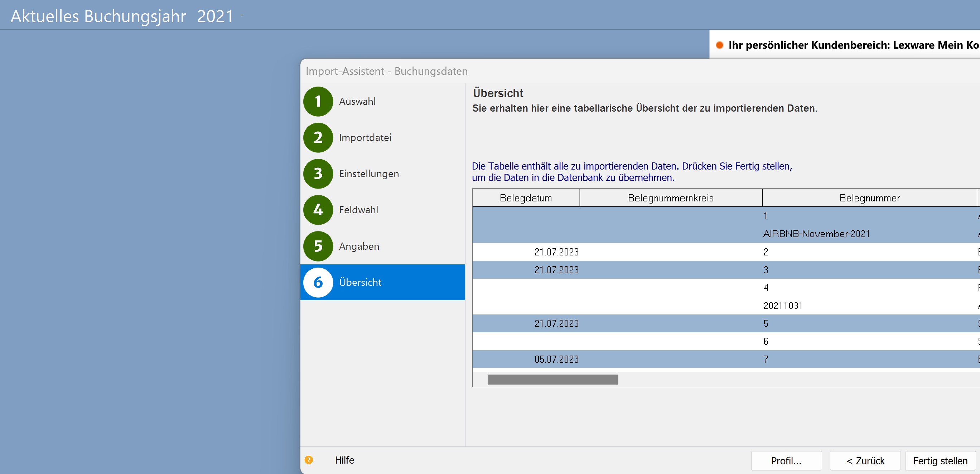980x474 pixels.
Task: Select the AIRBNB-November-2021 table row
Action: click(x=816, y=234)
